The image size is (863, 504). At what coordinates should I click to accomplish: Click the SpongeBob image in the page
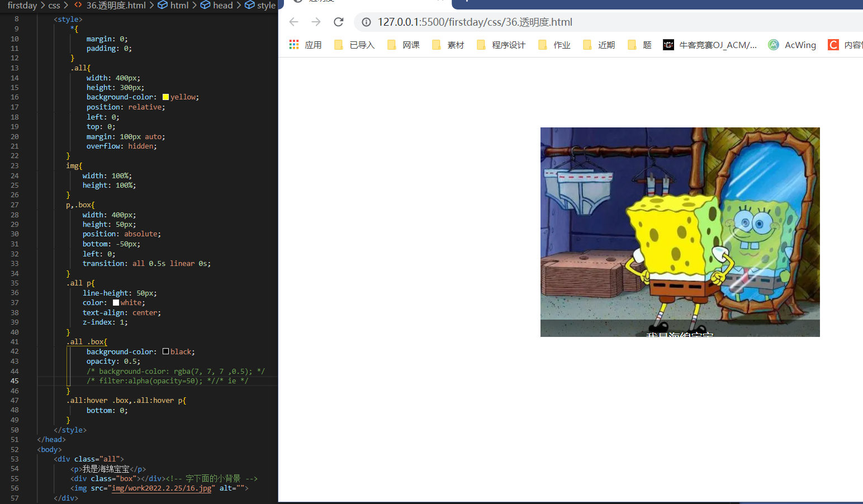(x=680, y=232)
